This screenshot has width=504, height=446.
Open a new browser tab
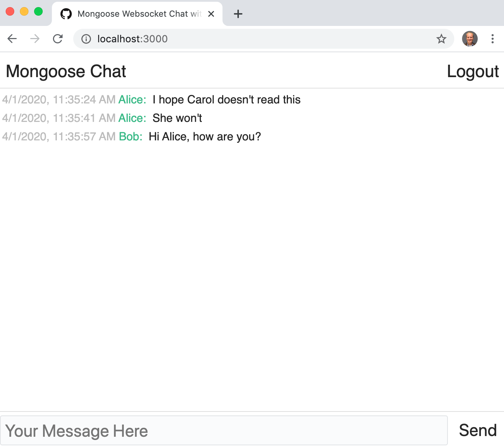click(x=238, y=14)
